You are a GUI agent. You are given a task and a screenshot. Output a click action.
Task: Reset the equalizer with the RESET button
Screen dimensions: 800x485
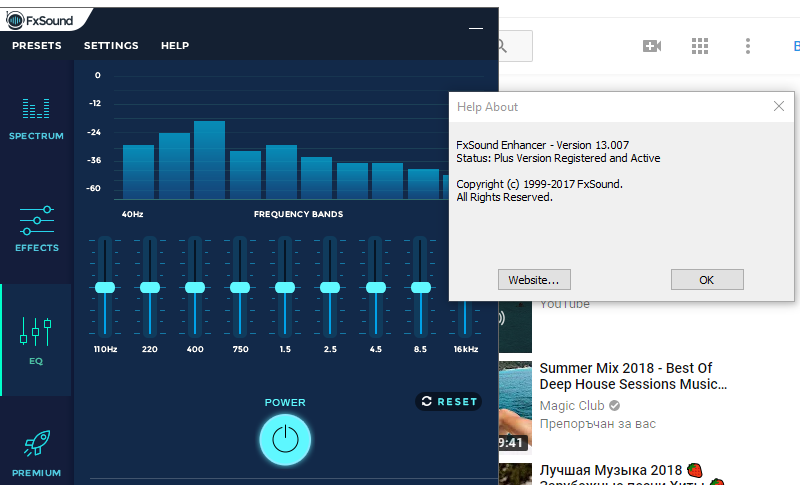tap(448, 401)
